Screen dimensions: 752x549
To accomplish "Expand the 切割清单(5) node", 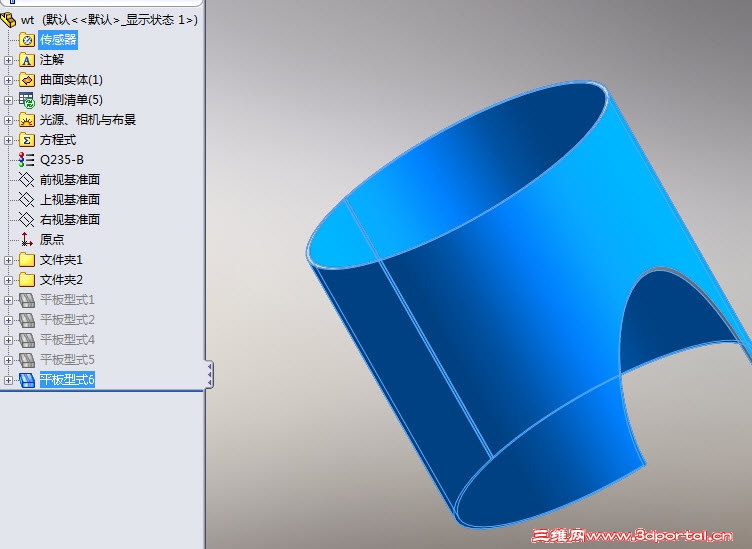I will [x=8, y=100].
